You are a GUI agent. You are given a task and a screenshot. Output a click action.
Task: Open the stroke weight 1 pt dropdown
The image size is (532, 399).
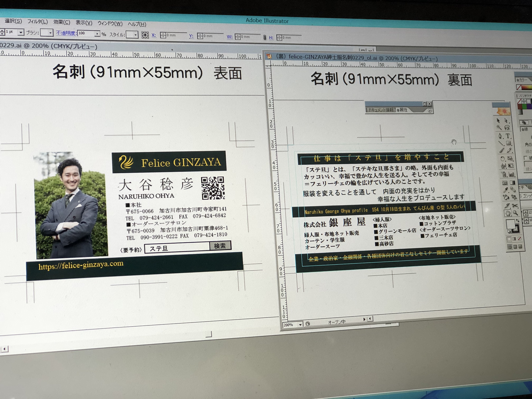point(21,32)
